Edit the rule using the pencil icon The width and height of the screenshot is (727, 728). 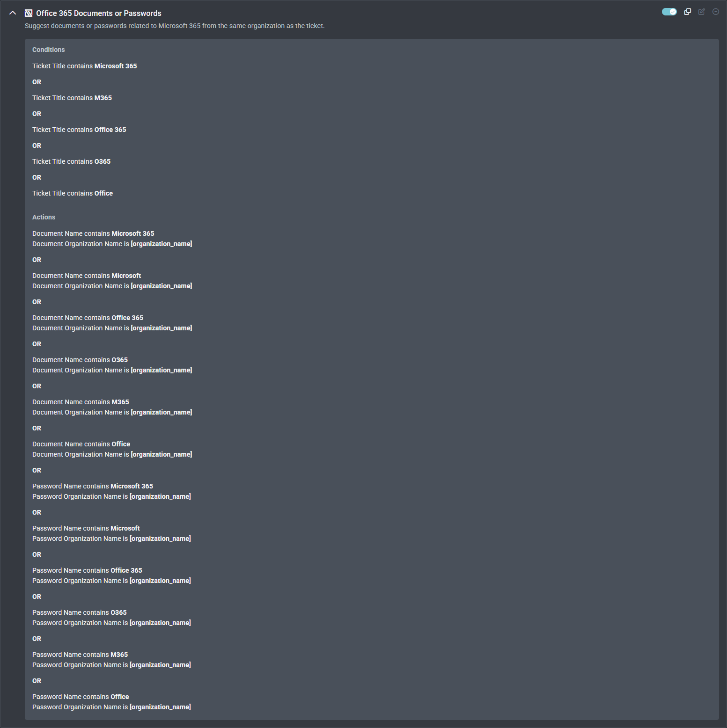701,12
